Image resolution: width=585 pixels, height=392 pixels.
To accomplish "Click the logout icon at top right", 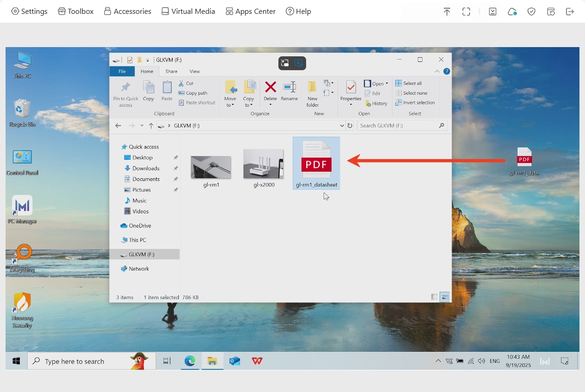I will (x=570, y=12).
